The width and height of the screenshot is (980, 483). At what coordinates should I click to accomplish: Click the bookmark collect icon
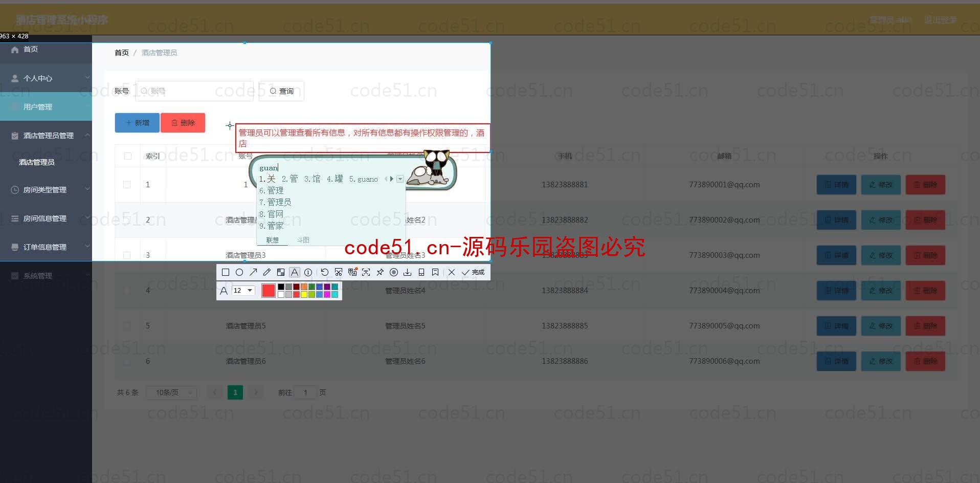click(435, 272)
